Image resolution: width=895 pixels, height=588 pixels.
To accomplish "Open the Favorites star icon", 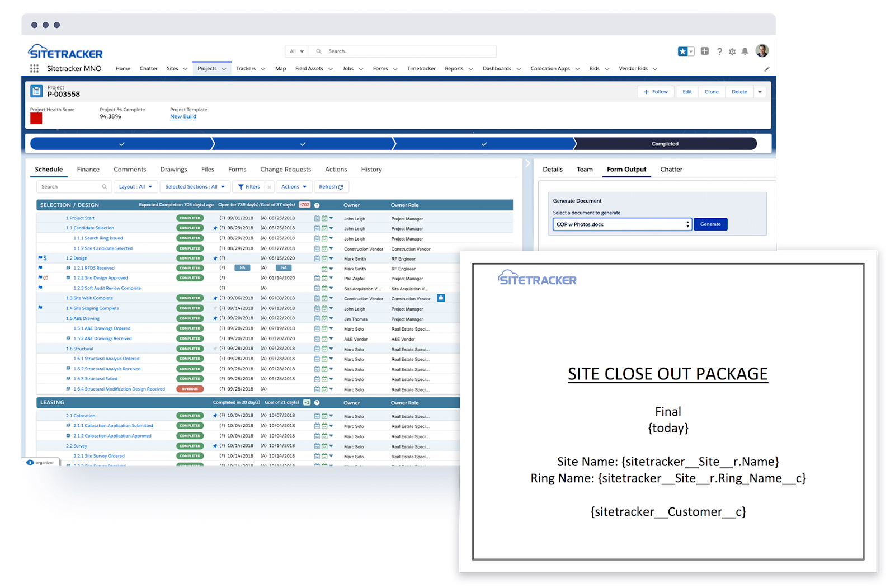I will click(x=682, y=51).
